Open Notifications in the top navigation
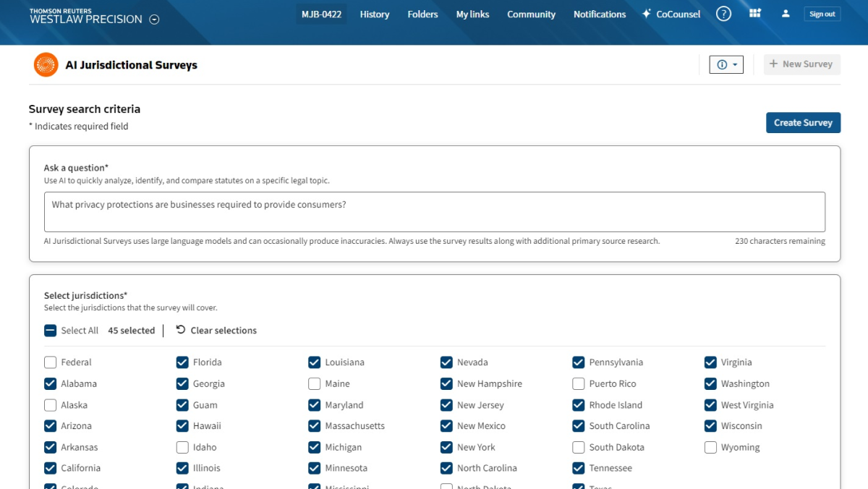Screen dimensions: 868x489 tap(599, 14)
